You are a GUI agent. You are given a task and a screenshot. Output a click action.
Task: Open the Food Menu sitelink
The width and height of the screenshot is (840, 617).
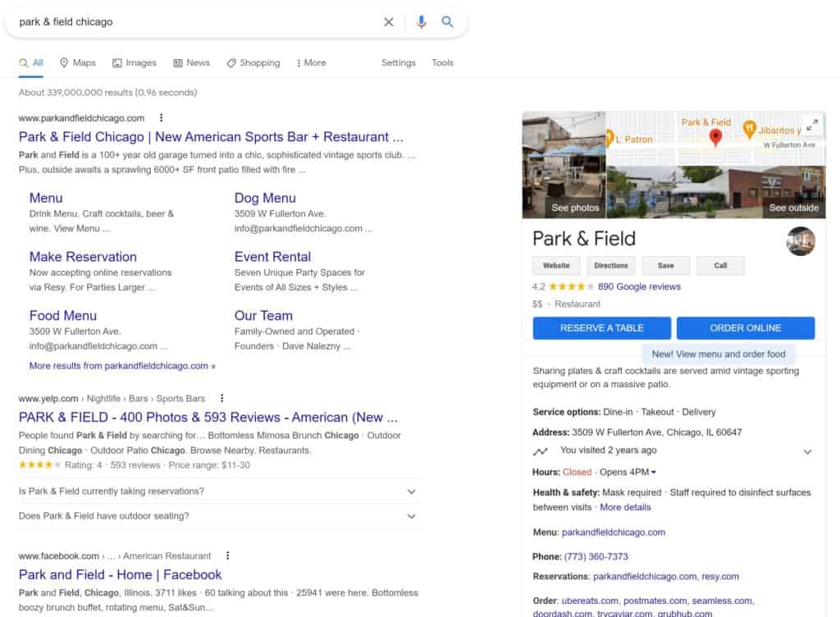click(x=63, y=316)
